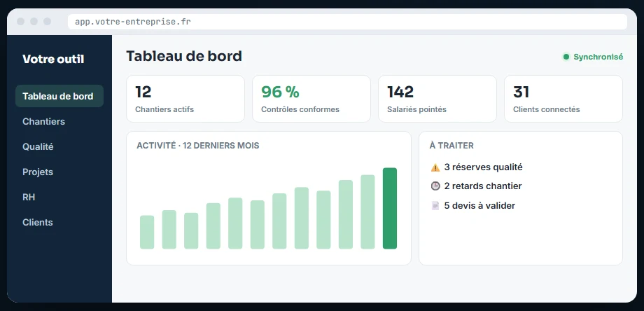Click the Chantiers actifs label
The image size is (644, 311).
click(164, 110)
